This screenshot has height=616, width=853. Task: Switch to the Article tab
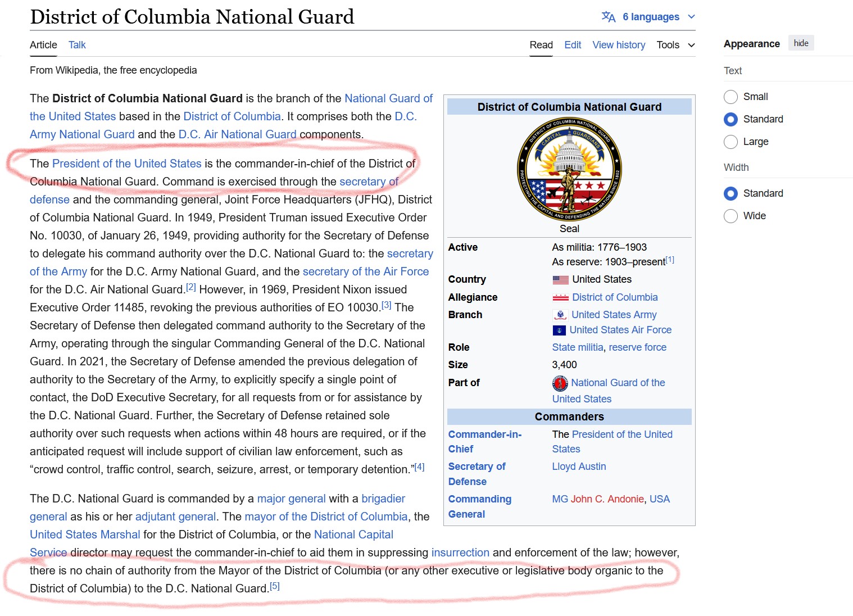(43, 45)
